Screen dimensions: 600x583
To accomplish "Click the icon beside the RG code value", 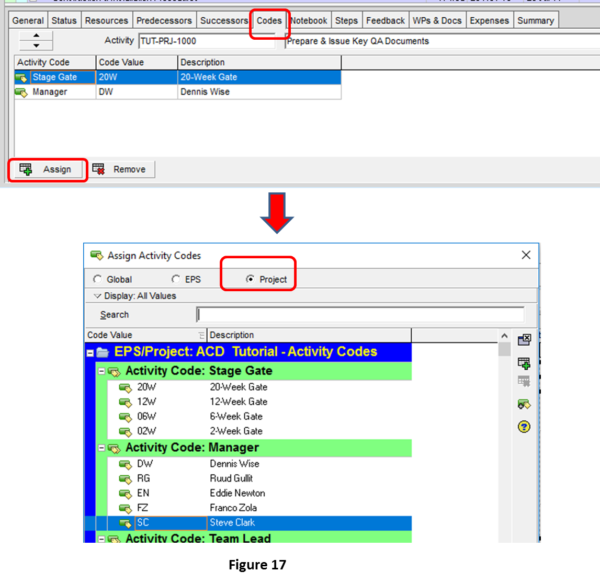I will [125, 479].
